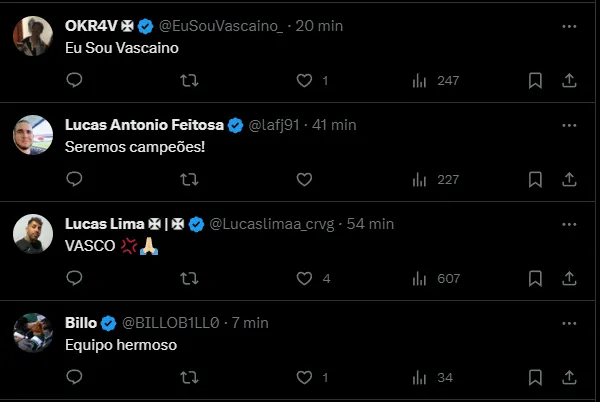Open OKR4V's profile picture

point(32,38)
